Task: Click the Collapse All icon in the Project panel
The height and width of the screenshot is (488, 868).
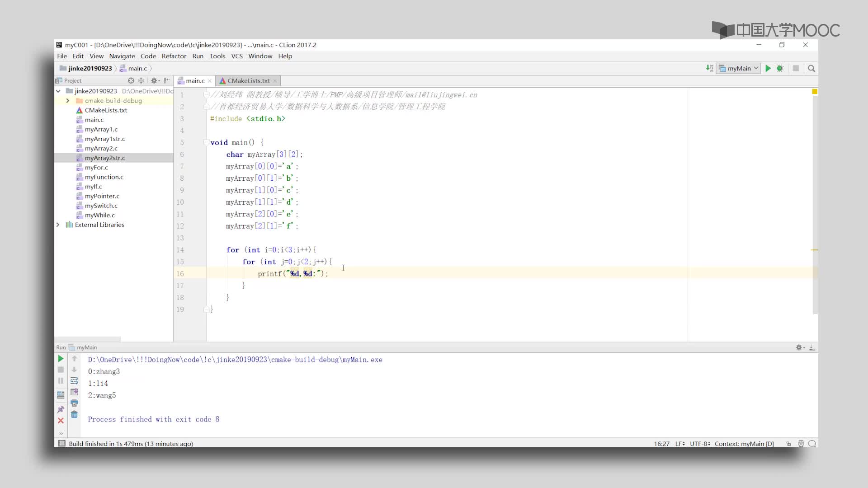Action: [x=141, y=80]
